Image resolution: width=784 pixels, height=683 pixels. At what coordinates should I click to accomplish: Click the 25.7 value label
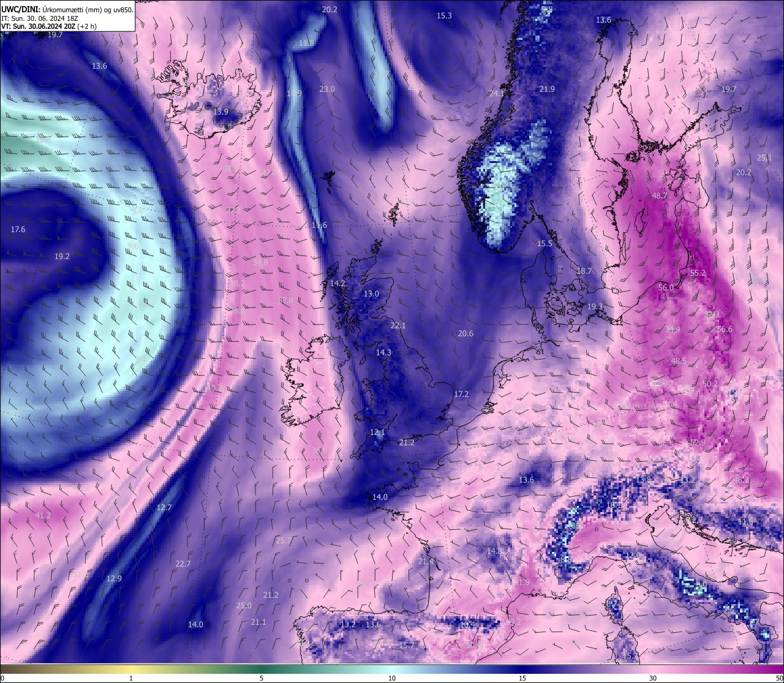[x=283, y=540]
